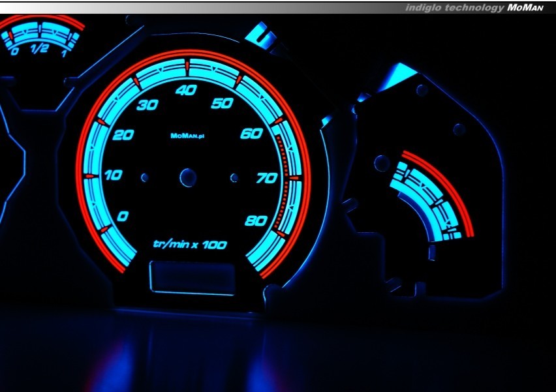Select the rectangular odometer window below tachometer
The height and width of the screenshot is (392, 556).
click(192, 278)
